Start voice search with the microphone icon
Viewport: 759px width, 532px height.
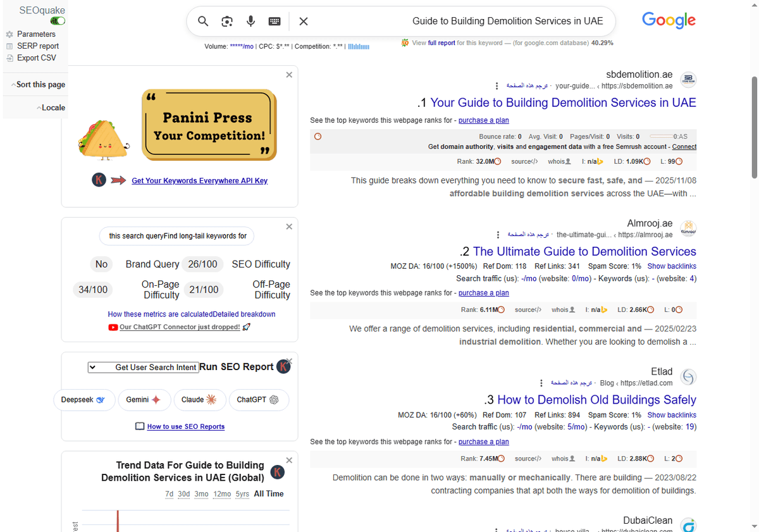[x=250, y=21]
